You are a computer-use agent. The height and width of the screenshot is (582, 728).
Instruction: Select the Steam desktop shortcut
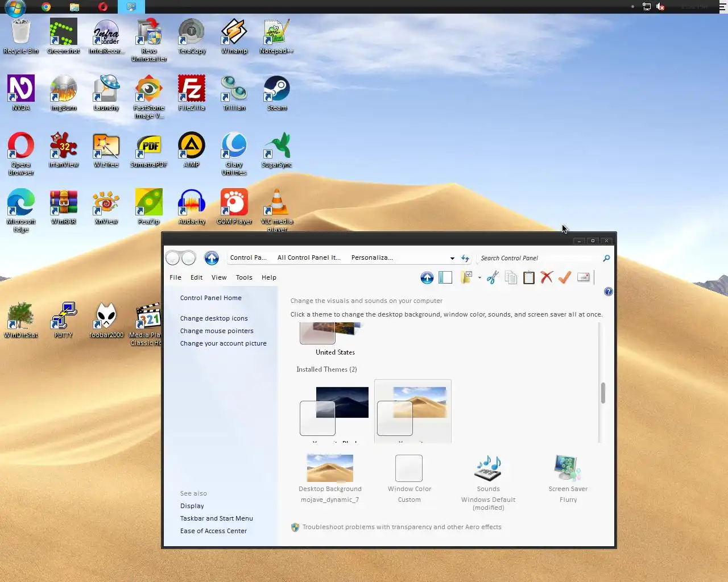[x=276, y=93]
